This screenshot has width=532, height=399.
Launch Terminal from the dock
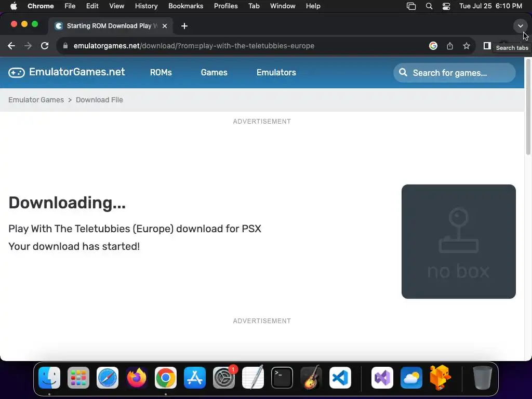click(x=282, y=378)
